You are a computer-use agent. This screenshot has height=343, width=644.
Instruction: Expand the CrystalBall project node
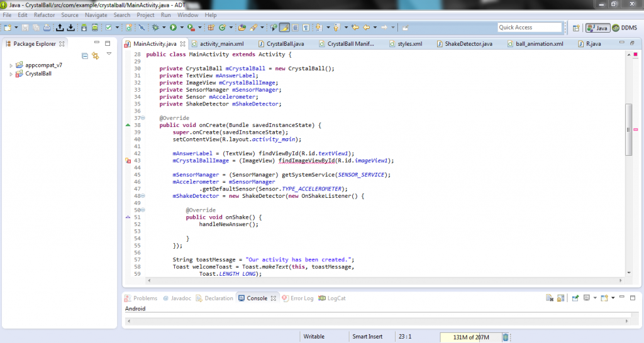tap(11, 74)
